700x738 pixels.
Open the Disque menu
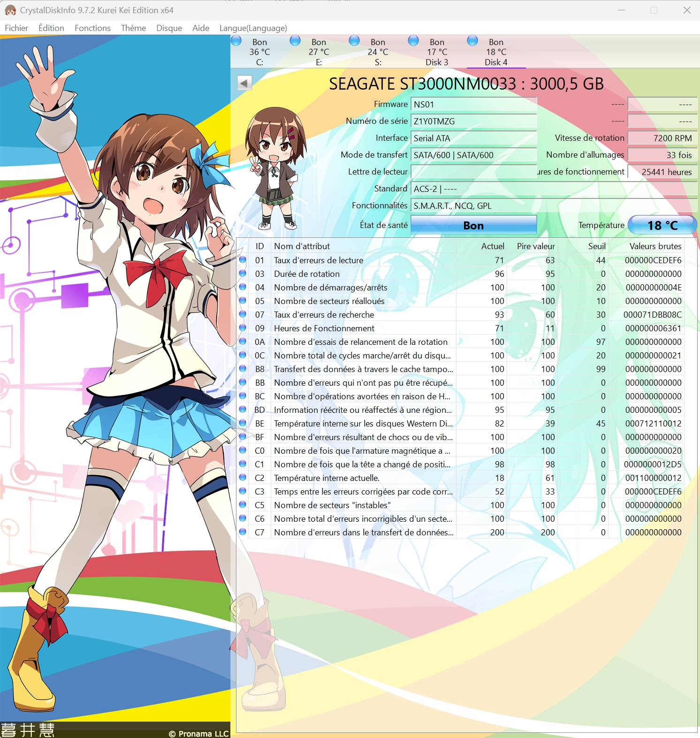coord(169,28)
